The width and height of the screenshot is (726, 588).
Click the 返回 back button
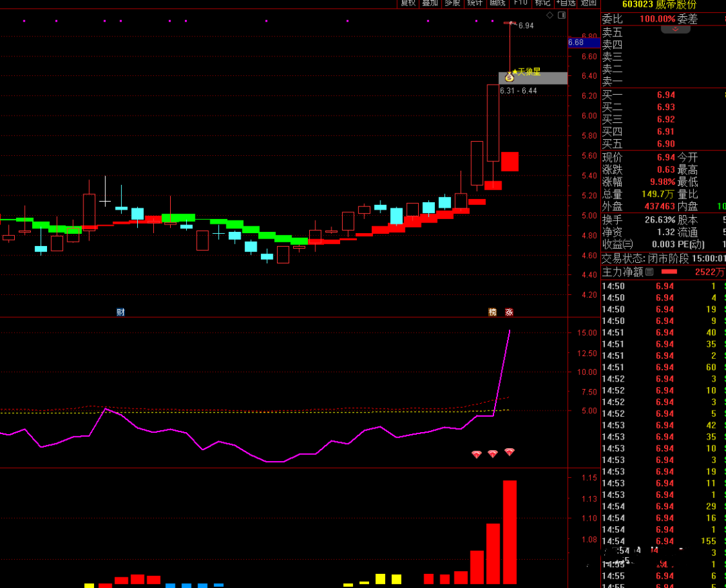click(588, 3)
